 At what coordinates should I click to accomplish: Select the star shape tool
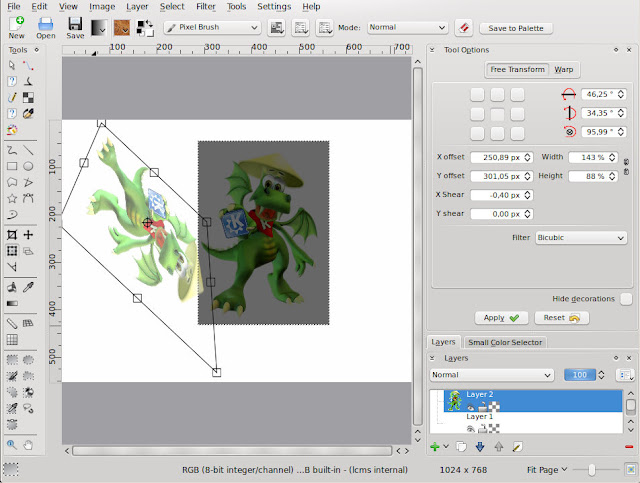coord(12,198)
